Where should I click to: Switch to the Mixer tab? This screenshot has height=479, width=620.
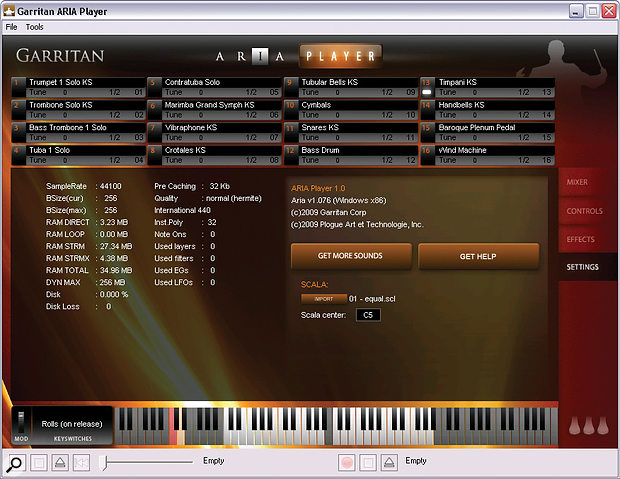577,182
